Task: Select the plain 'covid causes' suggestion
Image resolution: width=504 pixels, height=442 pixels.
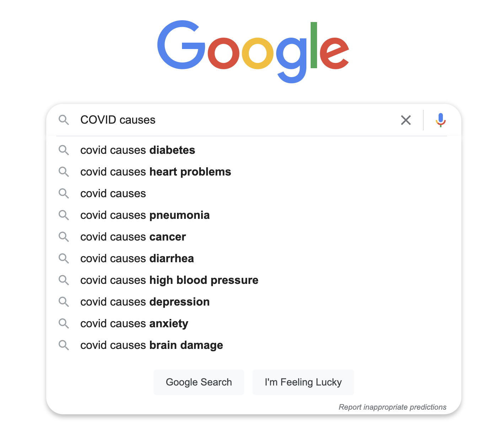Action: point(113,194)
